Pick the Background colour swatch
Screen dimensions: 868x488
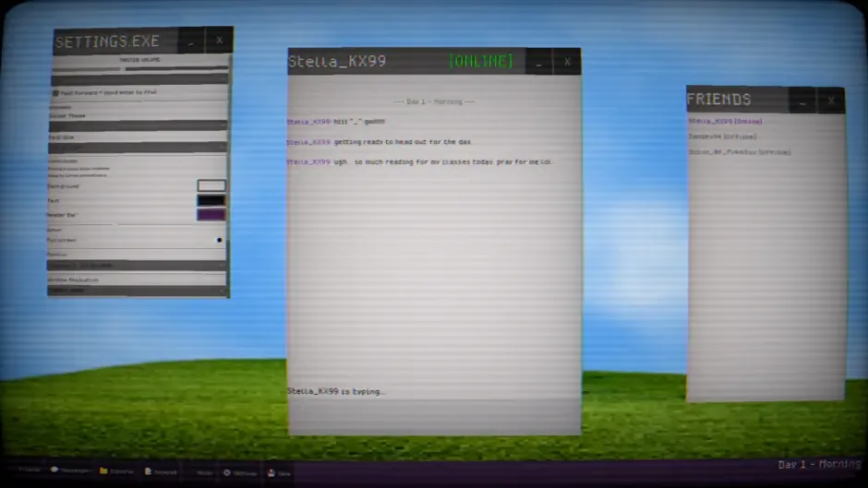(x=211, y=185)
